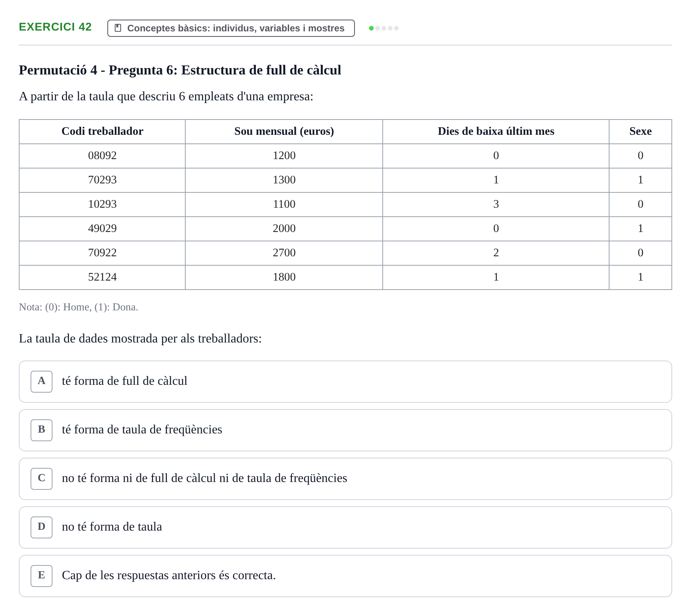Choose answer 'Cap de les respuestas anteriors és correcta'
The height and width of the screenshot is (616, 691).
pos(345,576)
